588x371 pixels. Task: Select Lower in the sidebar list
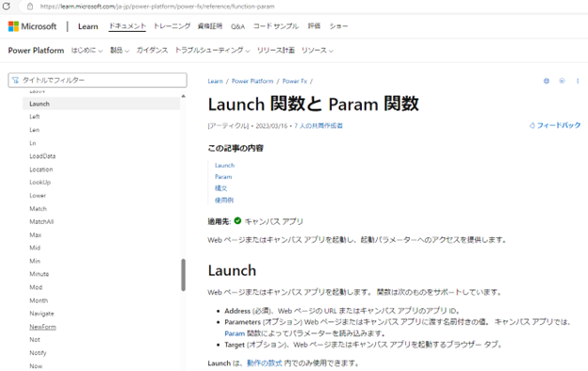click(38, 196)
